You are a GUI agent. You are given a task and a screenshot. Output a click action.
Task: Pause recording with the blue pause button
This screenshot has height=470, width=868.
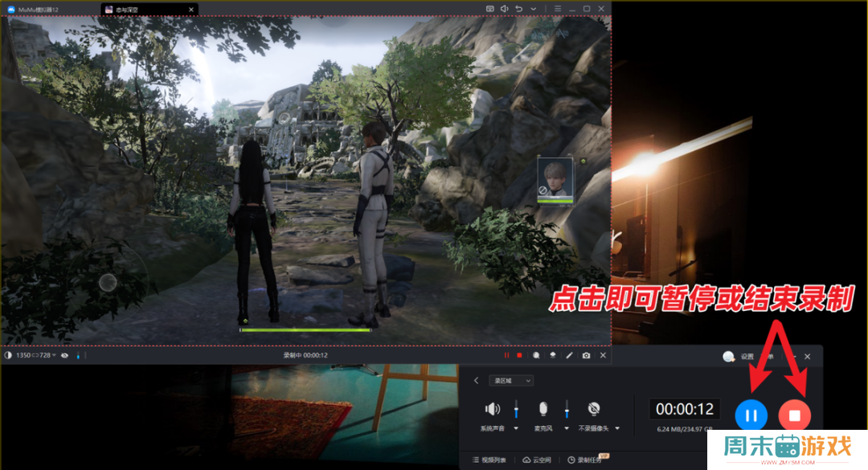(751, 415)
